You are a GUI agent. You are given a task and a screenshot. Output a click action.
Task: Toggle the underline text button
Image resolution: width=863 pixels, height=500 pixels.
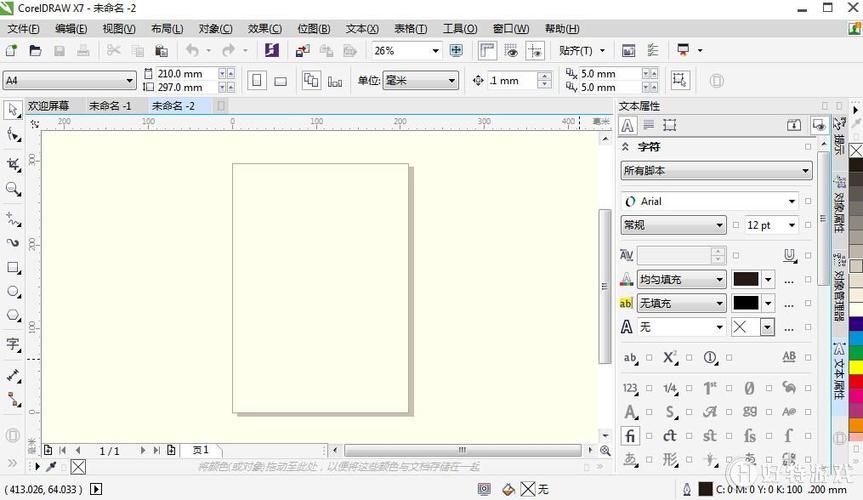789,255
